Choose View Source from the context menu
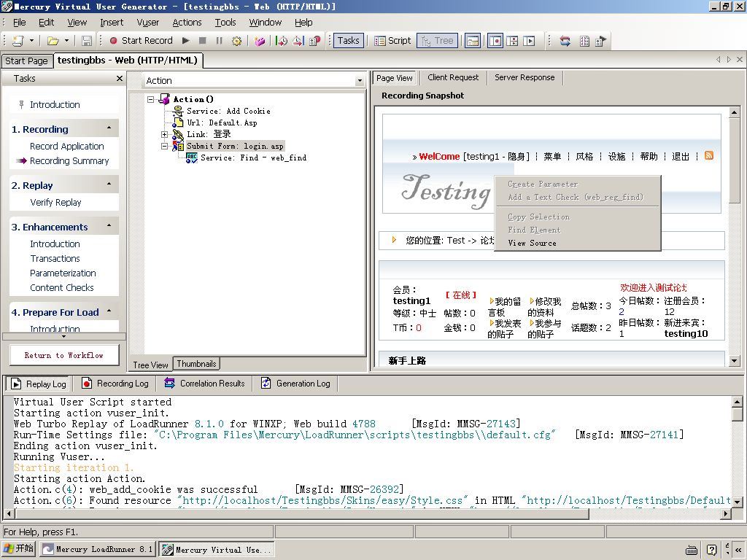The image size is (747, 560). pyautogui.click(x=532, y=243)
